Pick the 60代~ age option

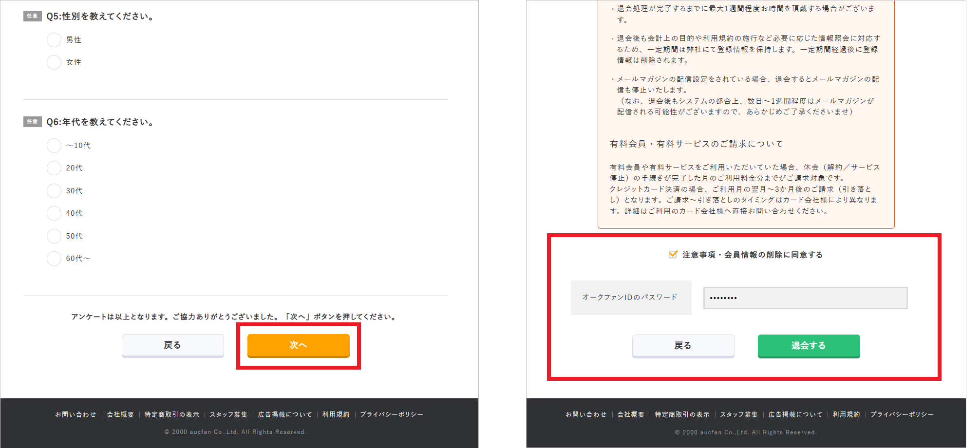click(x=54, y=258)
